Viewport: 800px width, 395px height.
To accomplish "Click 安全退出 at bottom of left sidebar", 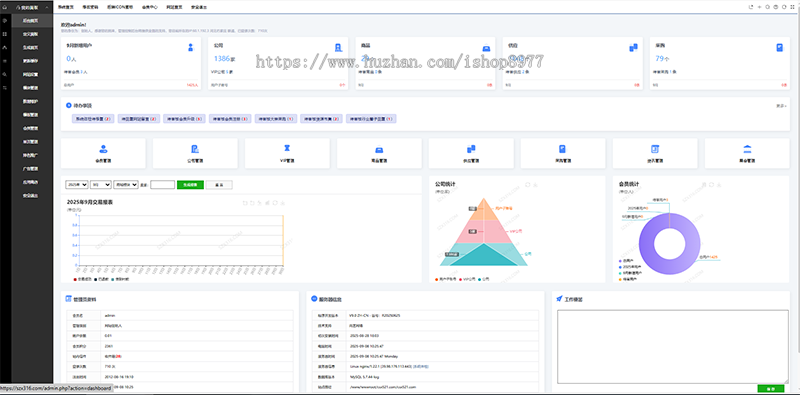I will click(x=31, y=195).
